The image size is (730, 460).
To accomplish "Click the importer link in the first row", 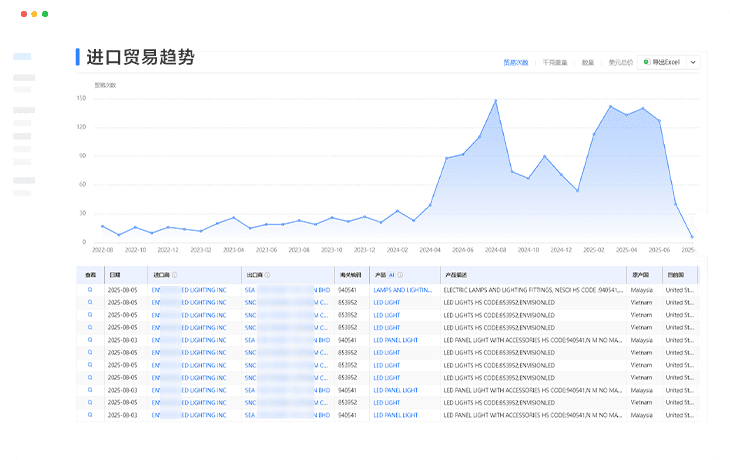I will [x=189, y=290].
